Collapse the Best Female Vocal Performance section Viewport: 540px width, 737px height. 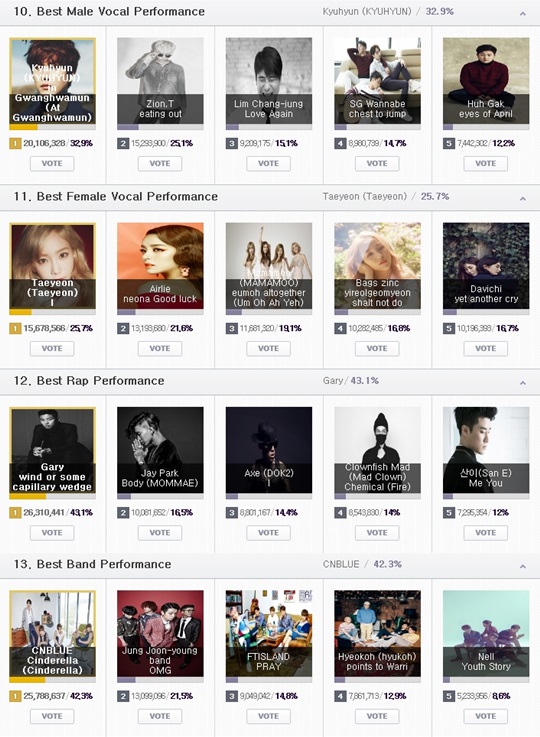(523, 199)
